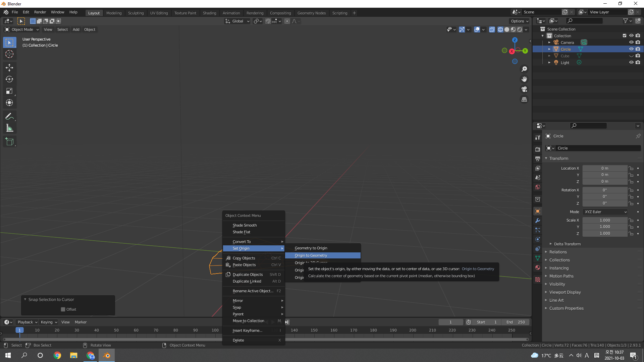The width and height of the screenshot is (644, 362).
Task: Select the Scale tool
Action: click(9, 91)
